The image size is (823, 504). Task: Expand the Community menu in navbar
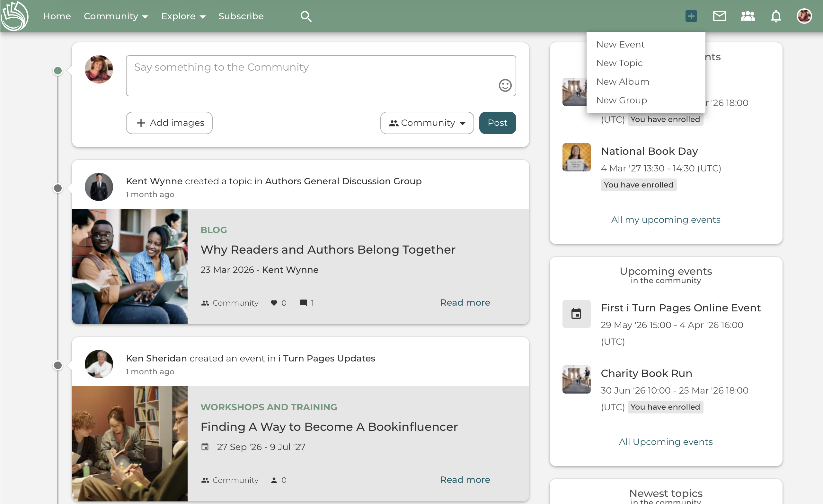tap(116, 16)
